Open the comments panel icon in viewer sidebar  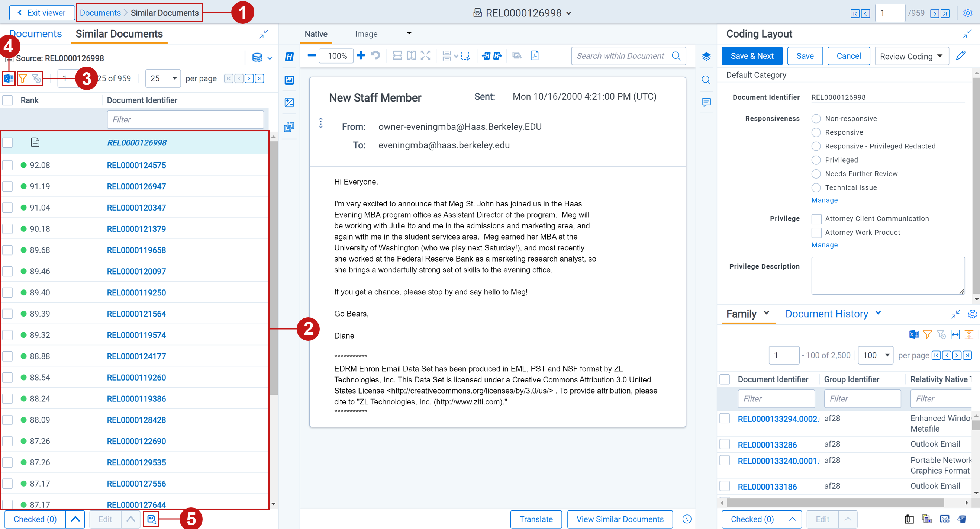pos(706,102)
